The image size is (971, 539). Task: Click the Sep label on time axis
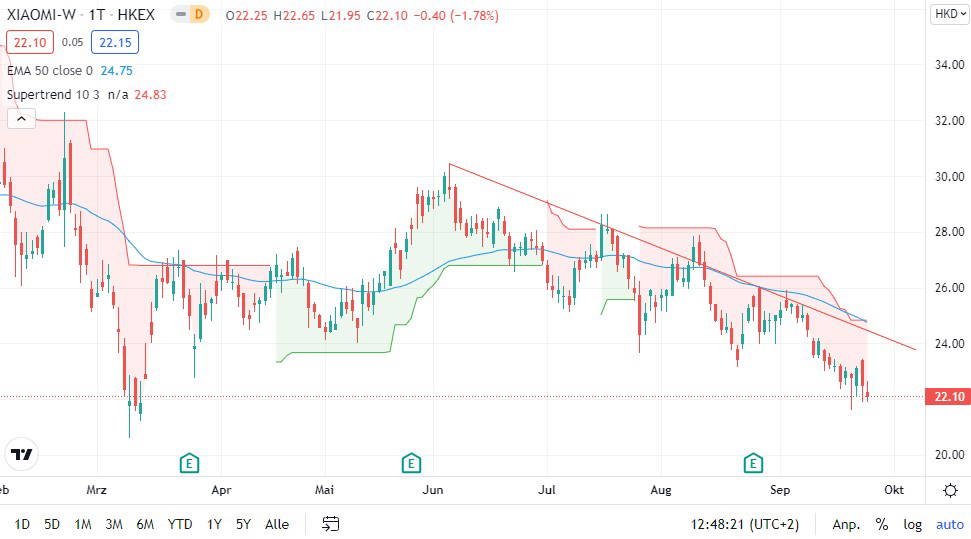point(780,490)
